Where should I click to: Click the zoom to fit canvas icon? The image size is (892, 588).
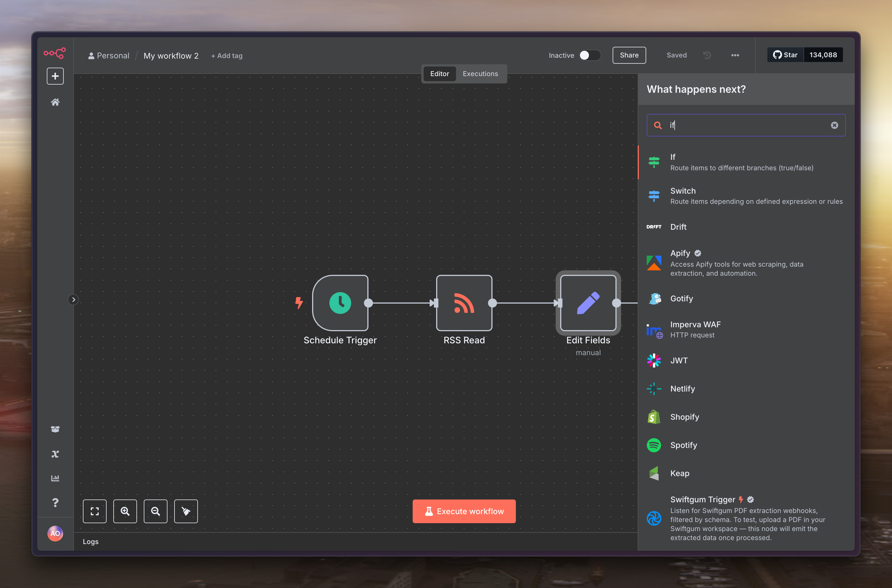(x=94, y=511)
